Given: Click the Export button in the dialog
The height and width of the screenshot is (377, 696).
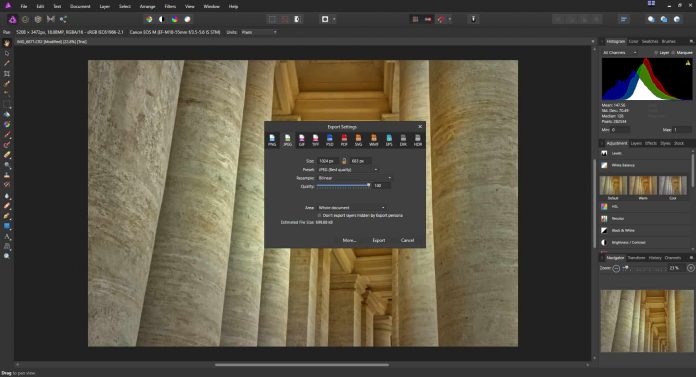Looking at the screenshot, I should [x=379, y=240].
